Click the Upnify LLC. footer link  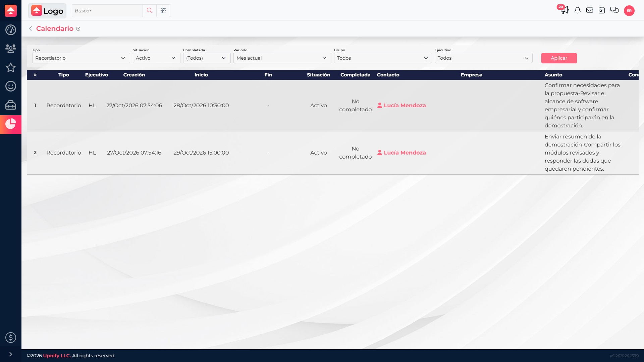click(x=57, y=356)
